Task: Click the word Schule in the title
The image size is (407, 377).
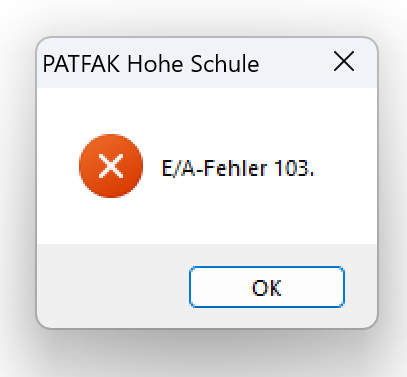Action: point(225,63)
